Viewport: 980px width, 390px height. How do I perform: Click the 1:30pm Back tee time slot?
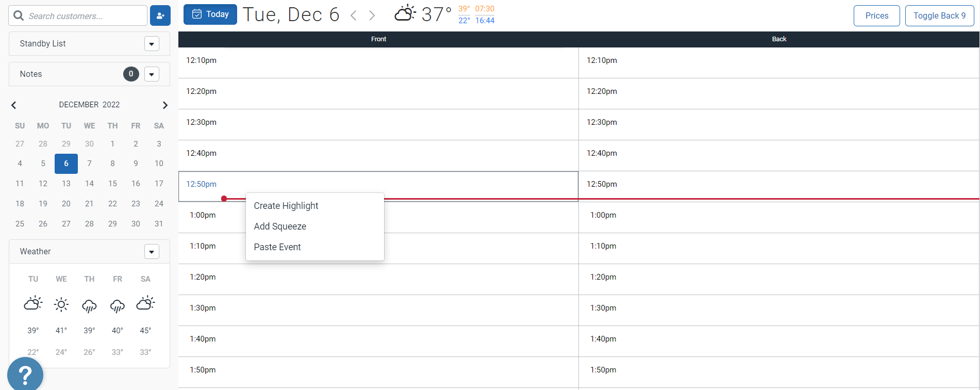pos(779,311)
